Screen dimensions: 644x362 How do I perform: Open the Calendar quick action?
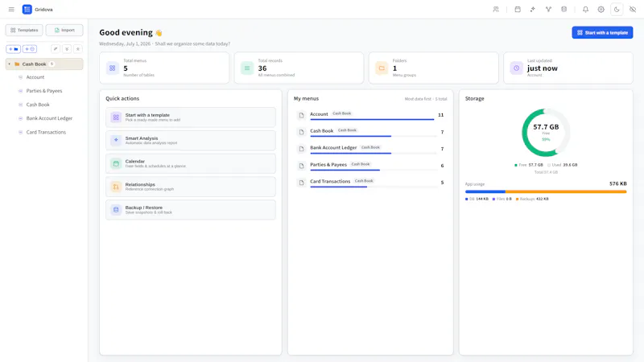(x=191, y=163)
